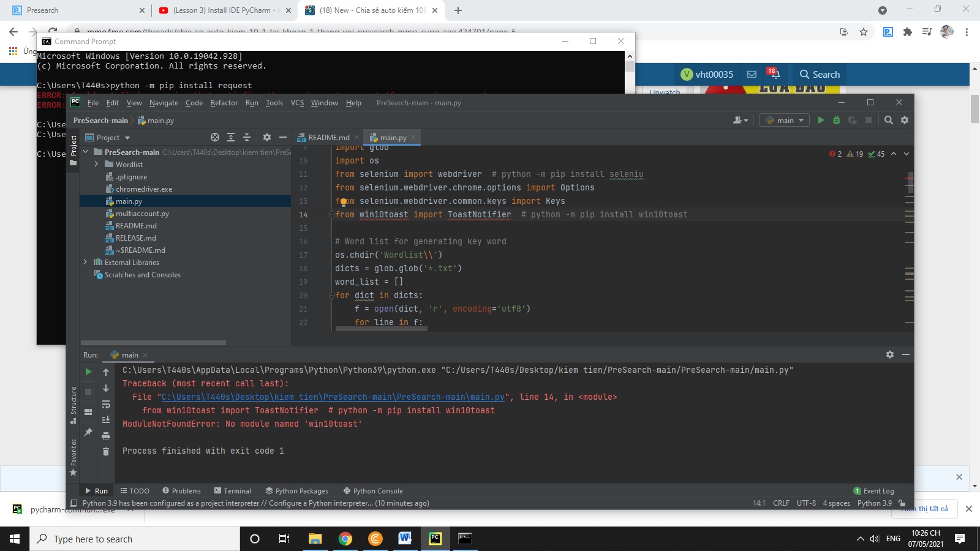The width and height of the screenshot is (980, 551).
Task: Click the Collapse All icon in Project panel
Action: (247, 138)
